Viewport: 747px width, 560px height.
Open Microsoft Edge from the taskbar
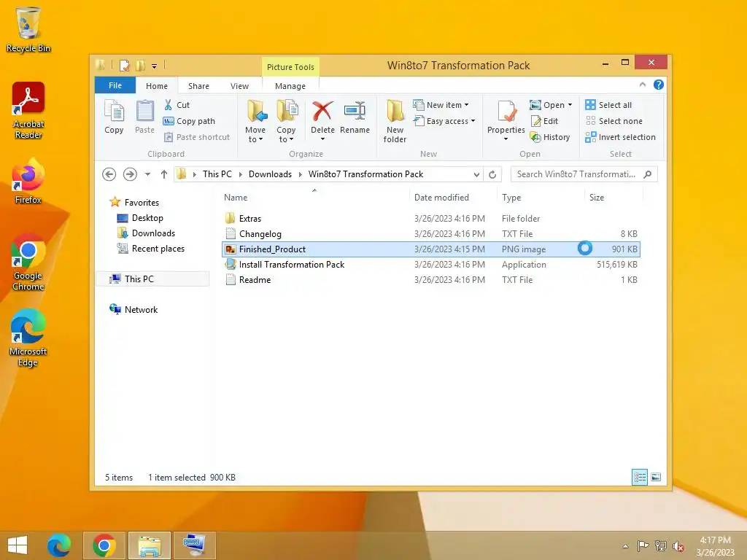pos(59,545)
